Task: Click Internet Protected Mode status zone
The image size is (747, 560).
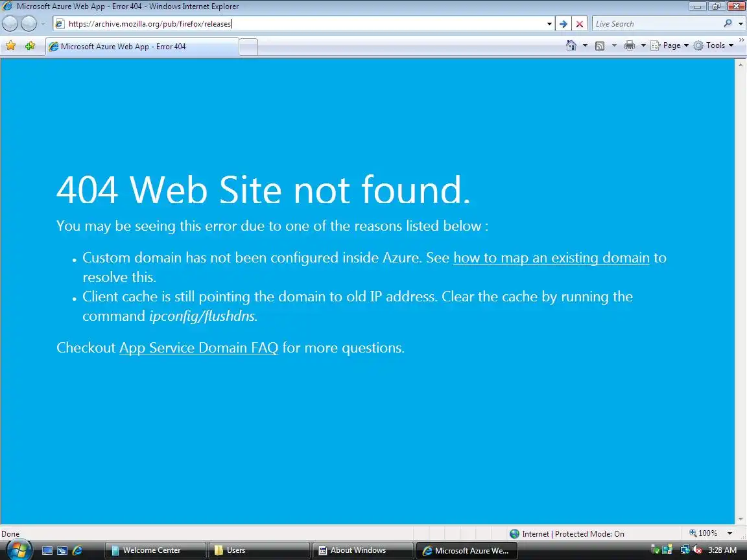Action: tap(567, 534)
